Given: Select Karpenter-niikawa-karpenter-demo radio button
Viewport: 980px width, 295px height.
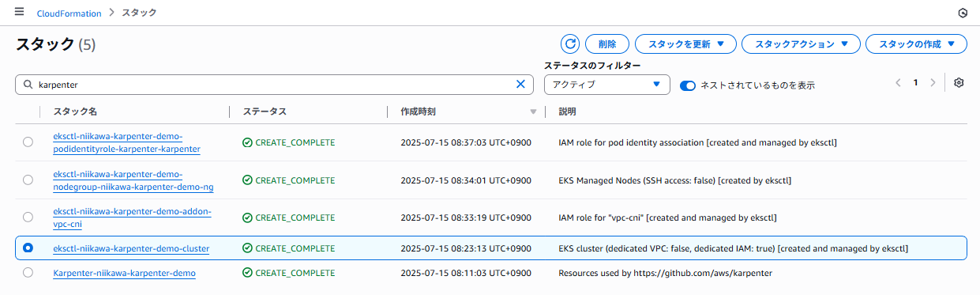Looking at the screenshot, I should tap(28, 272).
